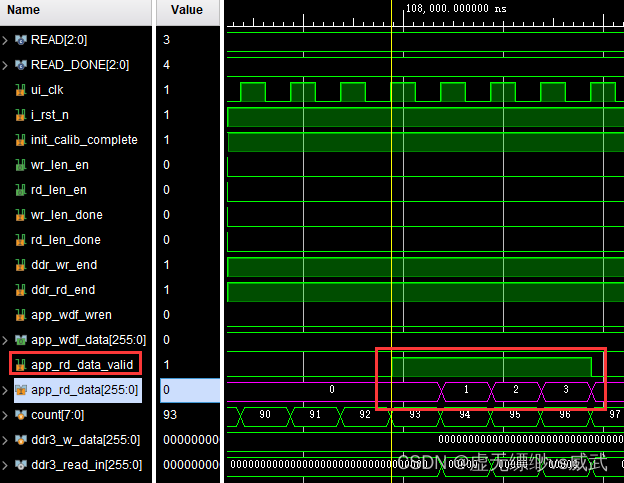Click the wr_len_en signal icon

[20, 165]
